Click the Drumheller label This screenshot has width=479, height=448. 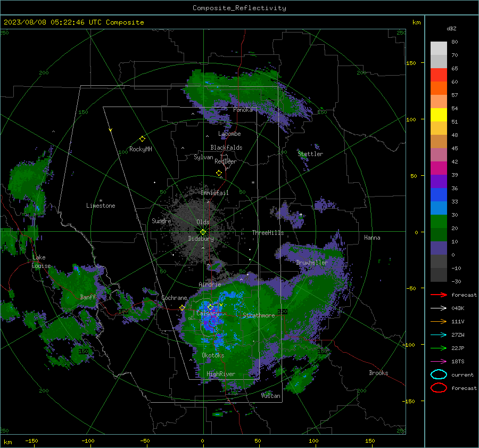[312, 263]
